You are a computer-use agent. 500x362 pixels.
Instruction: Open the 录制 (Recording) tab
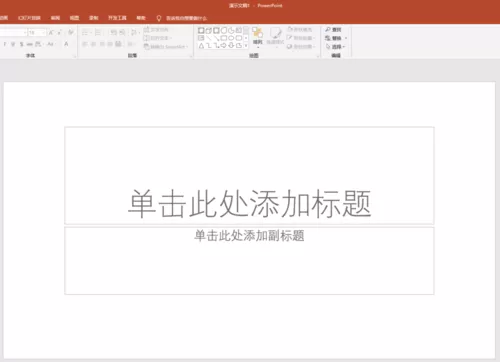94,18
